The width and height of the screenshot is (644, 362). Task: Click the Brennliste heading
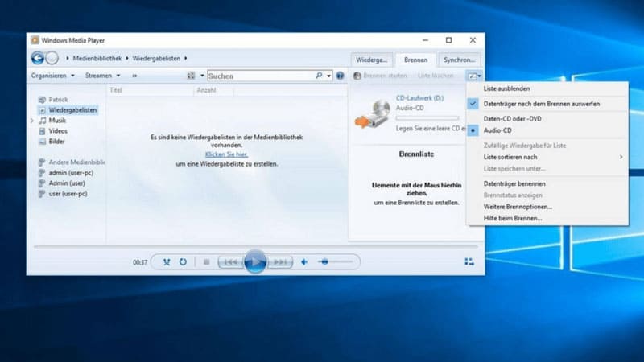[x=416, y=154]
